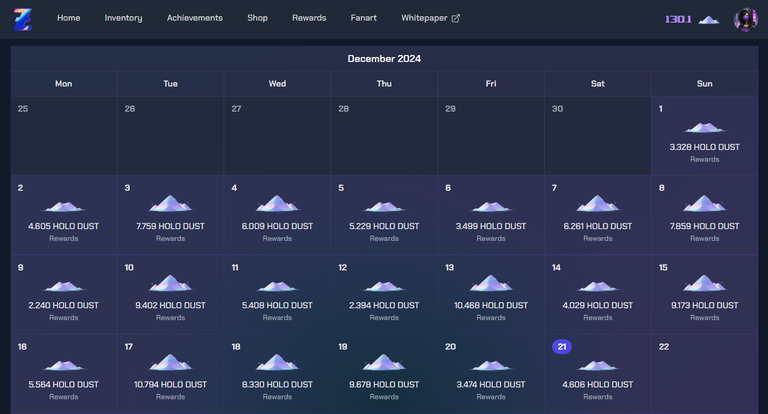This screenshot has height=414, width=768.
Task: Visit the Fanart section
Action: [363, 18]
